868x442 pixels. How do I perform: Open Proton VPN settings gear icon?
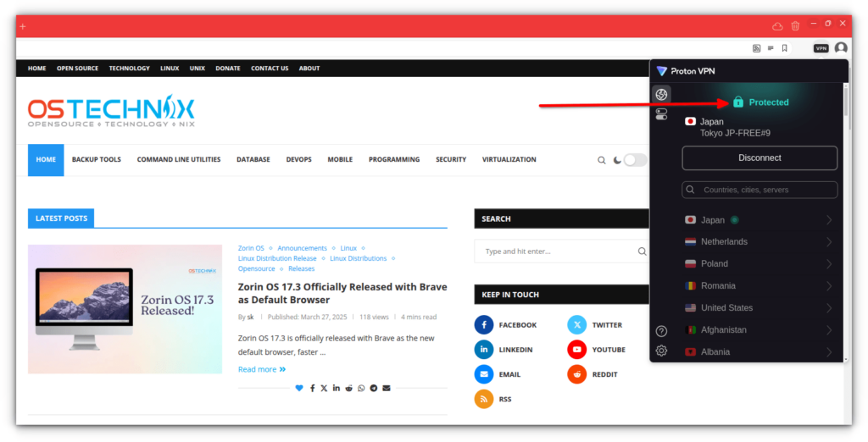point(661,351)
